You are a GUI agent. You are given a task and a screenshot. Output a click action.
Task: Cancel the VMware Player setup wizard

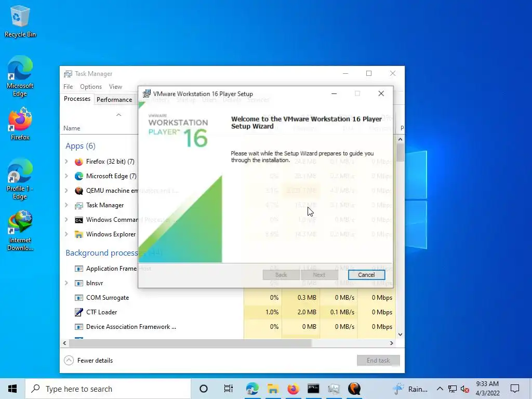[366, 275]
